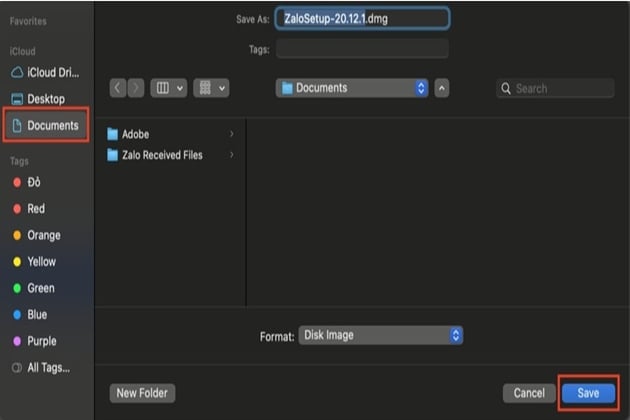This screenshot has height=420, width=630.
Task: Select Documents in the sidebar
Action: (46, 125)
